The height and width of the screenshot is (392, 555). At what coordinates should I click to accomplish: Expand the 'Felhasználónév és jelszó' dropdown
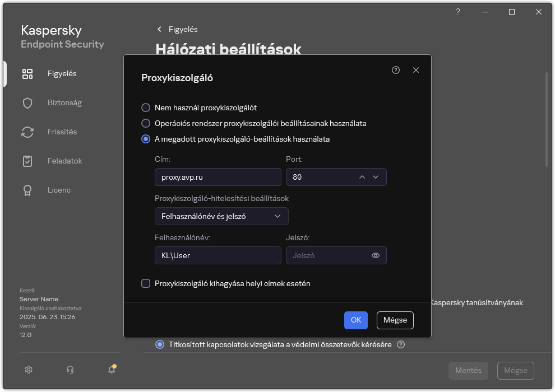[221, 216]
